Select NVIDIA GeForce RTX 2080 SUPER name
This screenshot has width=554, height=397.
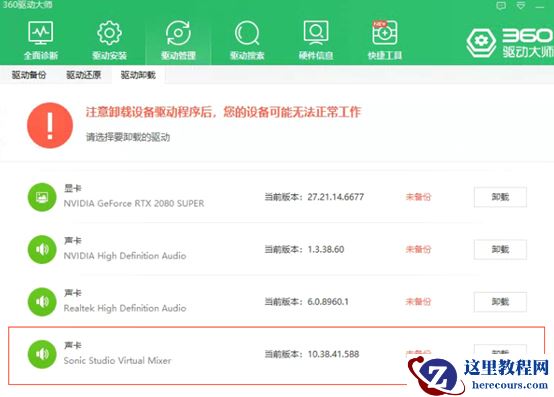coord(134,203)
